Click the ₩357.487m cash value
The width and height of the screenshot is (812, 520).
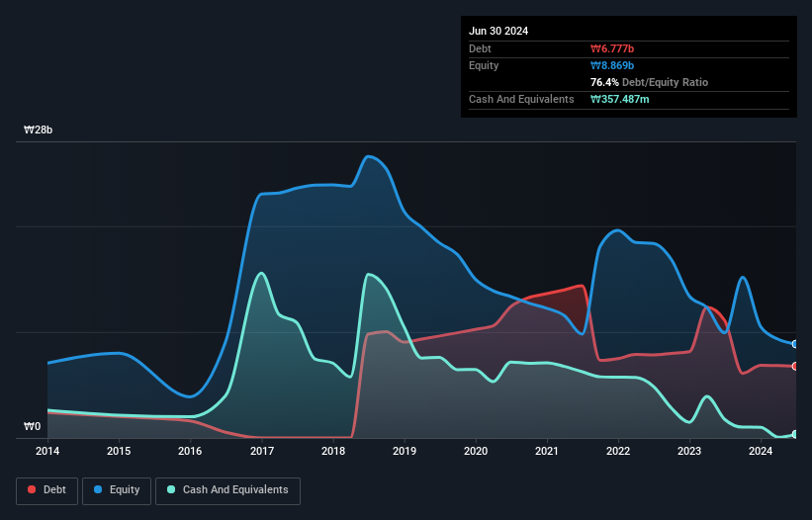pos(619,99)
